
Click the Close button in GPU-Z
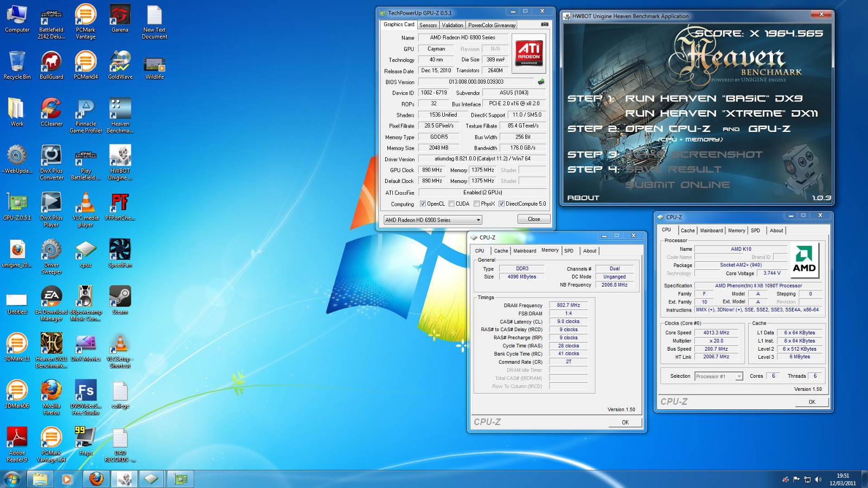coord(534,219)
